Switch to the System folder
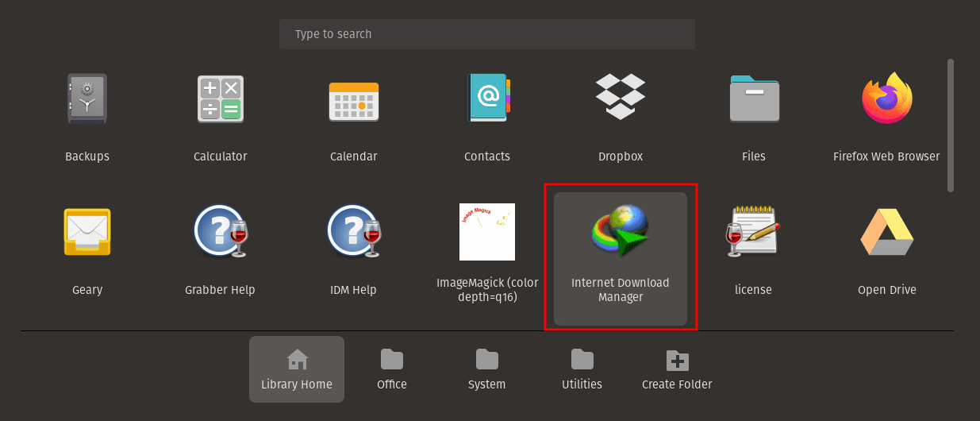 (487, 369)
